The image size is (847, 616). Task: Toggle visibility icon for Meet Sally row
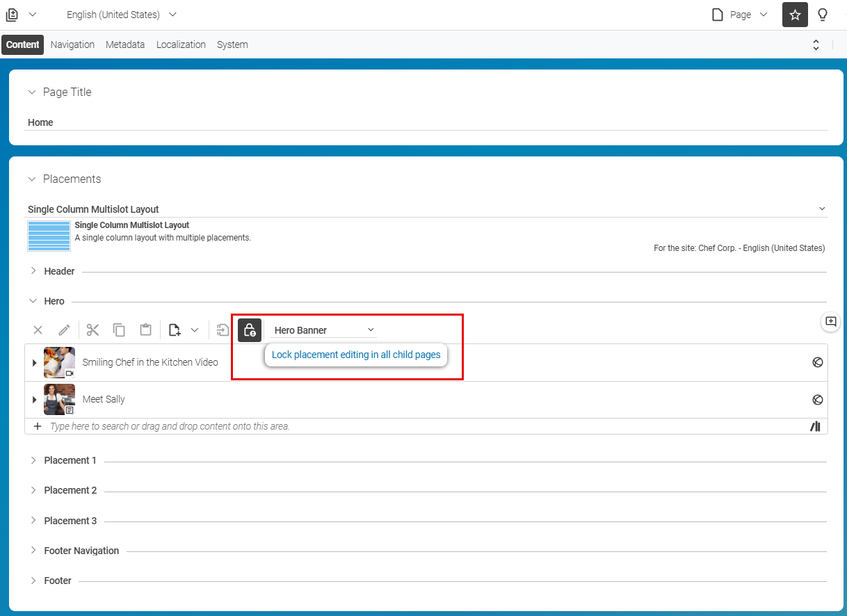pos(818,399)
